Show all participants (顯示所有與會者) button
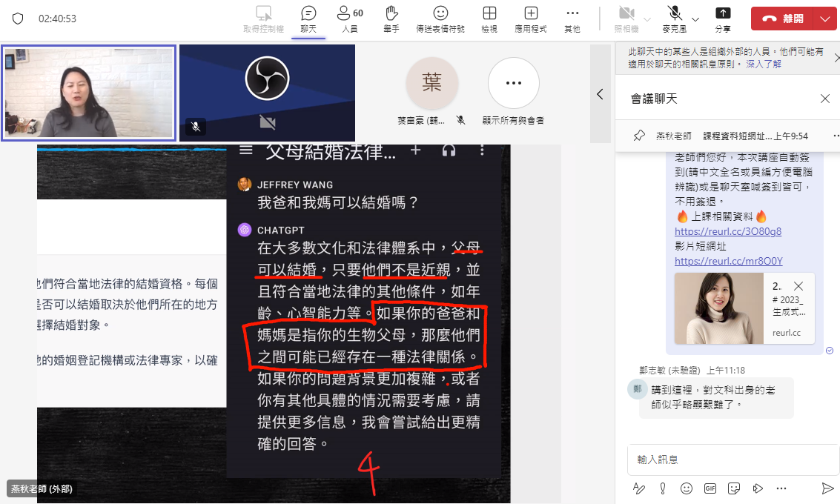The height and width of the screenshot is (504, 840). pyautogui.click(x=513, y=91)
